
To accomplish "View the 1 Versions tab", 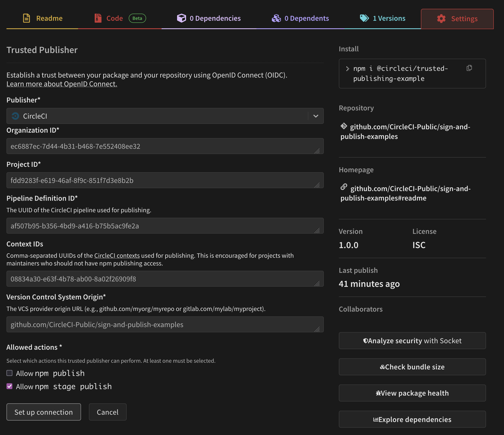I will pyautogui.click(x=383, y=18).
